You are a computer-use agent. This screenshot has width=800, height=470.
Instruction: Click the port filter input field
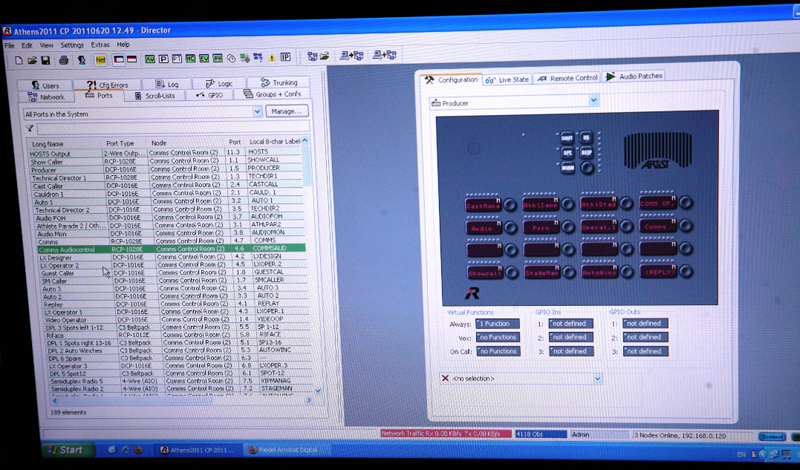point(172,127)
